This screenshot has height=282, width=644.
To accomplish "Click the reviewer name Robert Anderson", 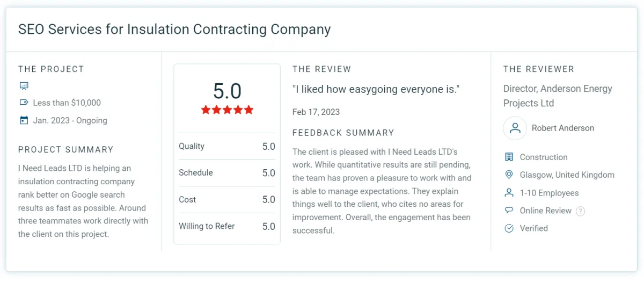I will point(562,128).
